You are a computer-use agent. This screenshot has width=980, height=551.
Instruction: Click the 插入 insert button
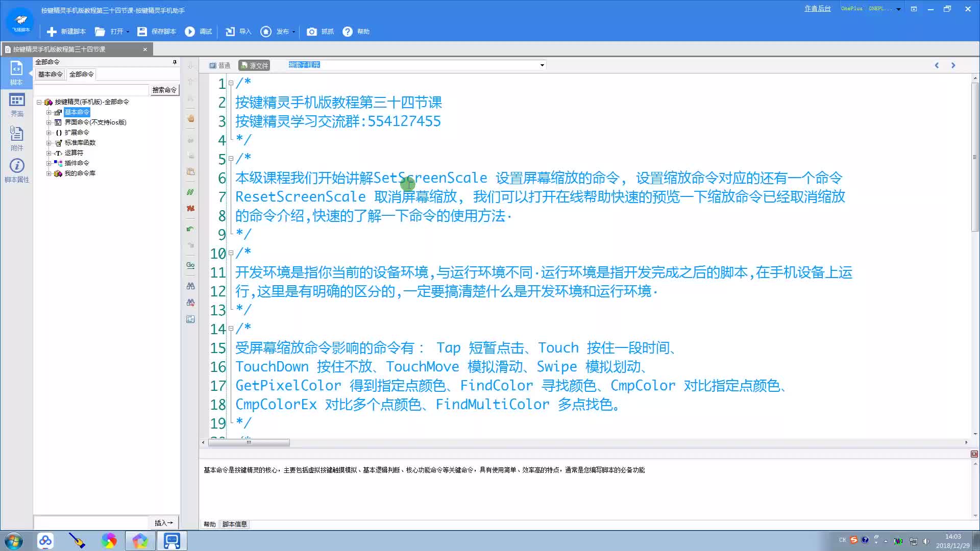click(164, 522)
